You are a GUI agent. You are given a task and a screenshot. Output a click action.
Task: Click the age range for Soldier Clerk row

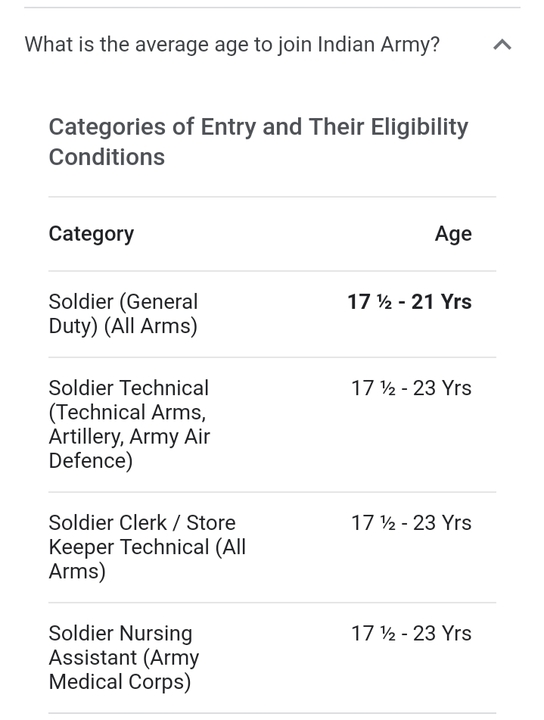pyautogui.click(x=411, y=523)
